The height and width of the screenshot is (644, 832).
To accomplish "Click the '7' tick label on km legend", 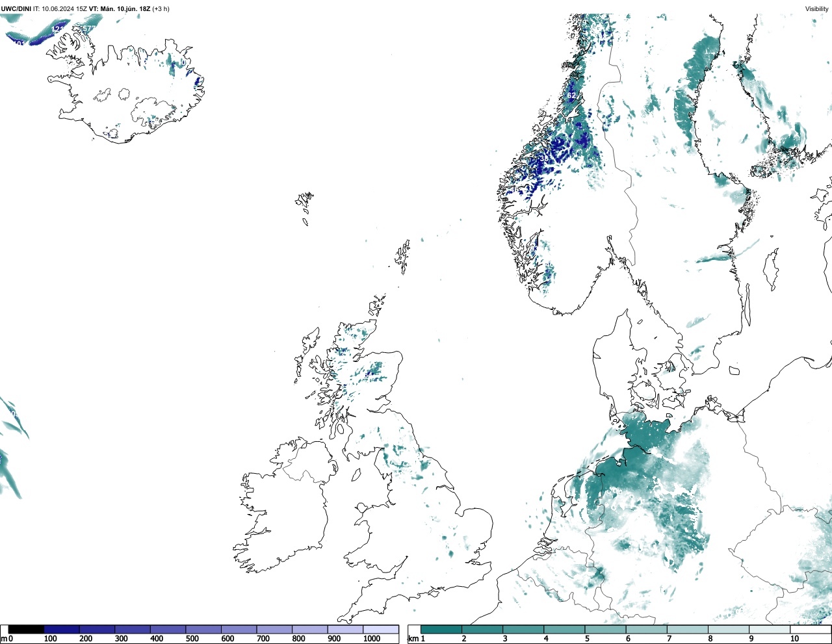I will (x=669, y=639).
